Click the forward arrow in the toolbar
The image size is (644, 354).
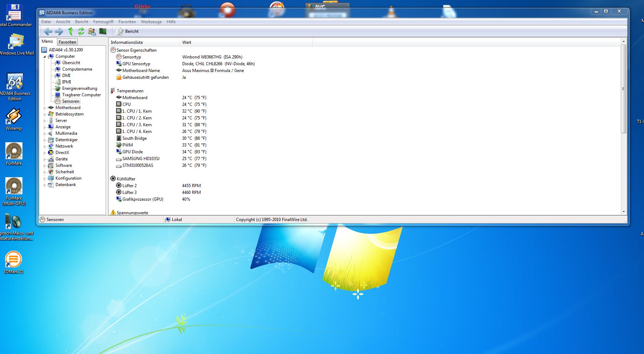tap(59, 32)
